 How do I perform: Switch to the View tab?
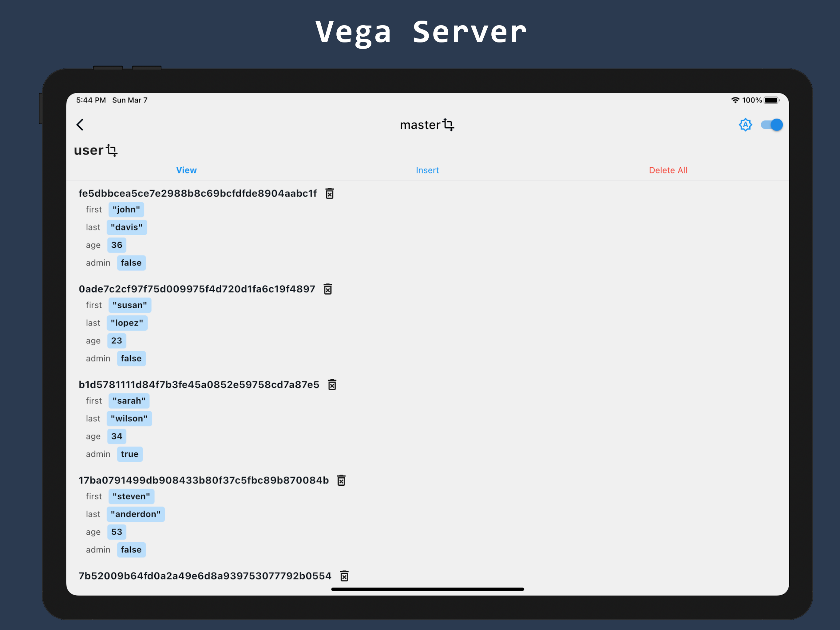coord(186,170)
